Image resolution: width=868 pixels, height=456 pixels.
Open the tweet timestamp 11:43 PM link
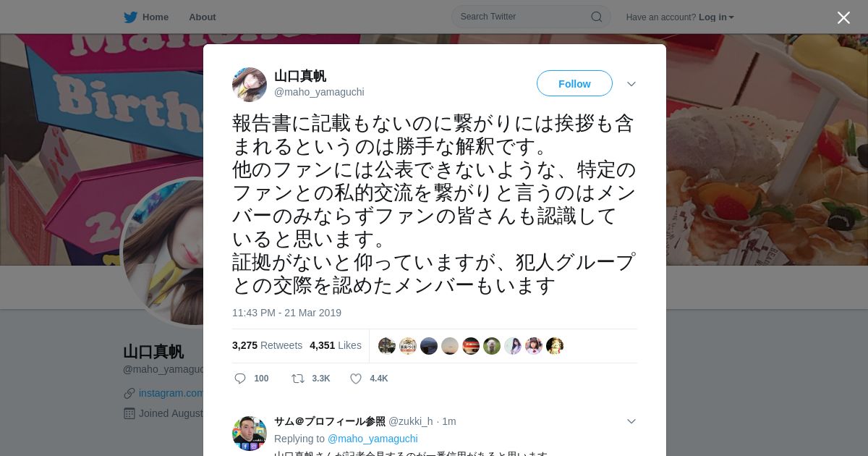click(286, 313)
